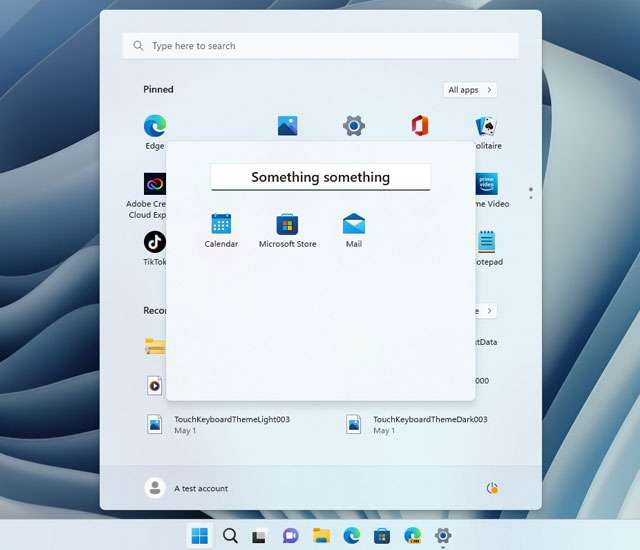Open taskbar Search magnifier icon
This screenshot has height=550, width=640.
point(230,536)
